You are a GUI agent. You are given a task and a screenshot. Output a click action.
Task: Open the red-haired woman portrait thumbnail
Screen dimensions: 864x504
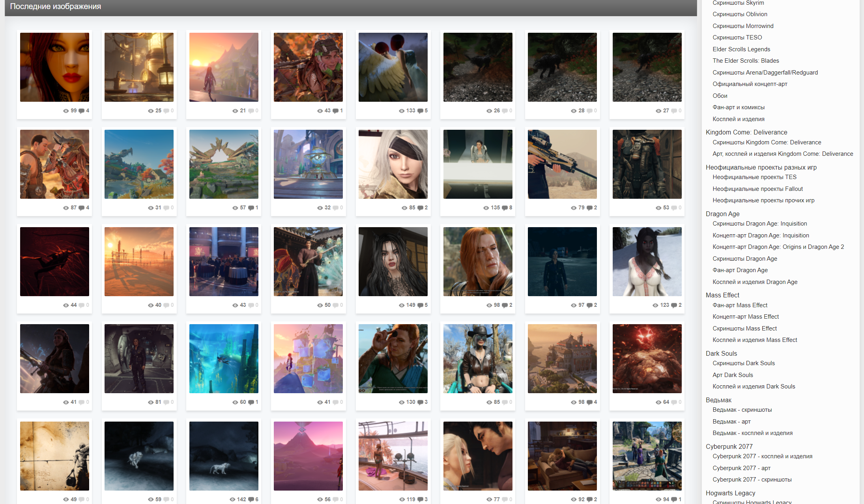pos(54,67)
